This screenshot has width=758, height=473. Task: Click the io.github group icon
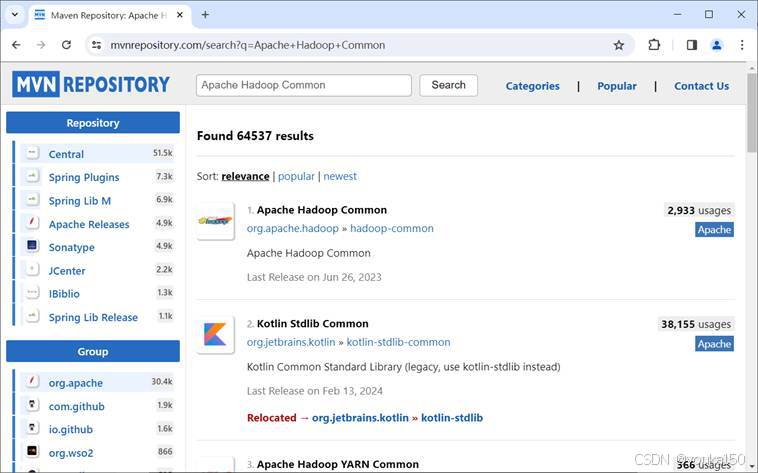[32, 428]
